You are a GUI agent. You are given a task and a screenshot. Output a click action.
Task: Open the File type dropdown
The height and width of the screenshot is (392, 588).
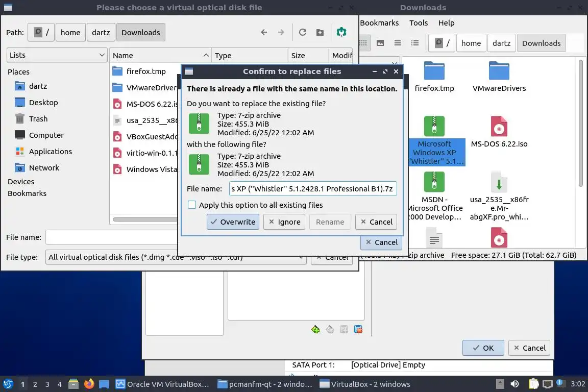coord(176,257)
